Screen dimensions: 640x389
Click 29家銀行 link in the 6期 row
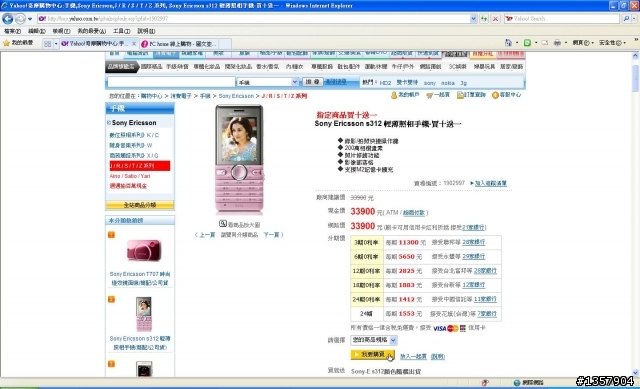click(473, 256)
